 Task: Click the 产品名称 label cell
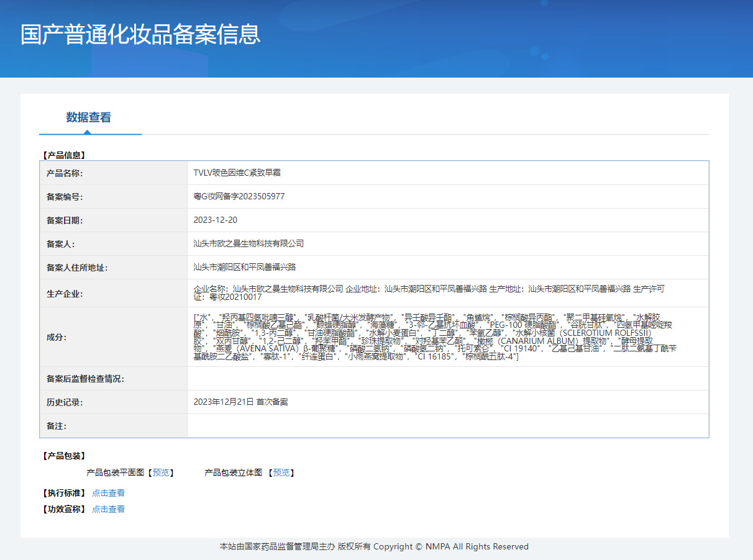(x=65, y=173)
